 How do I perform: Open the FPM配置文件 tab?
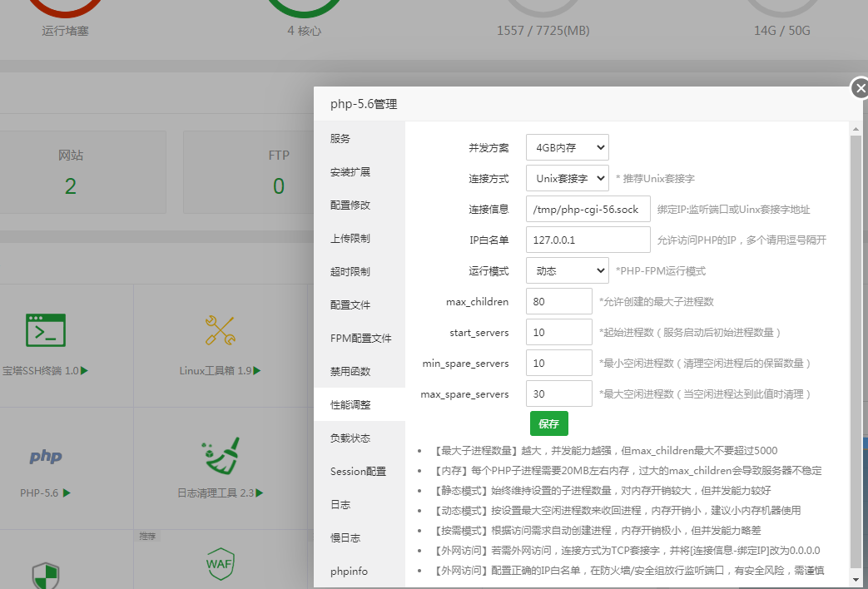pos(360,338)
